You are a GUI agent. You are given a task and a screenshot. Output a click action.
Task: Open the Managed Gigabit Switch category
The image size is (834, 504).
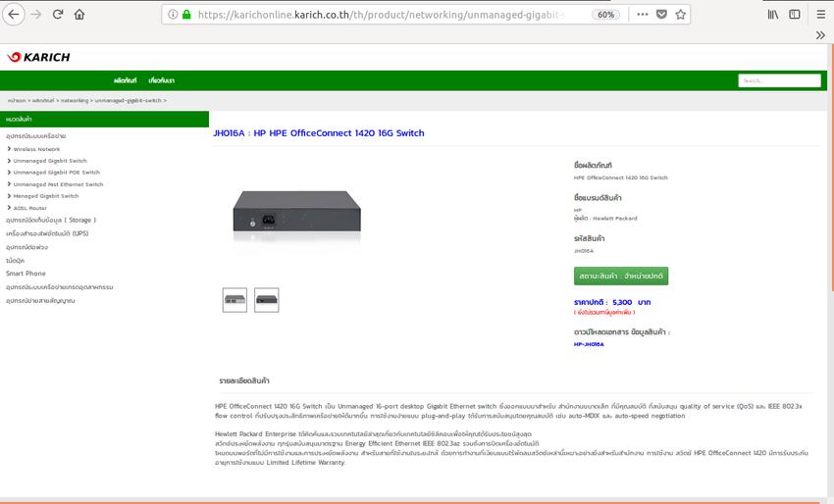pos(46,196)
